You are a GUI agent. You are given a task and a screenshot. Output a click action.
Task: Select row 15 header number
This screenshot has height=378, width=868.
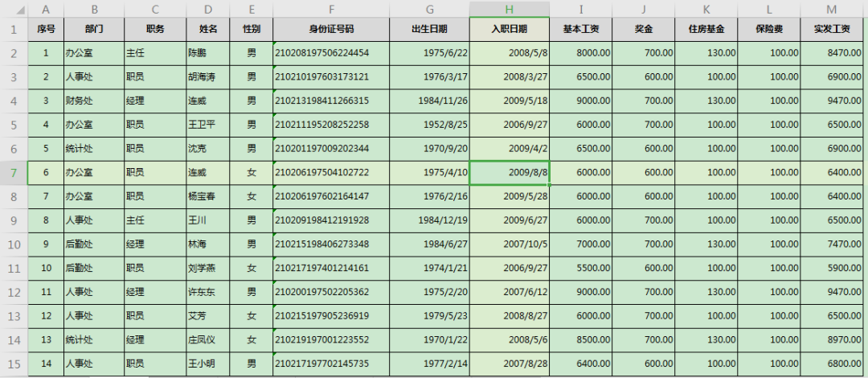pos(14,364)
